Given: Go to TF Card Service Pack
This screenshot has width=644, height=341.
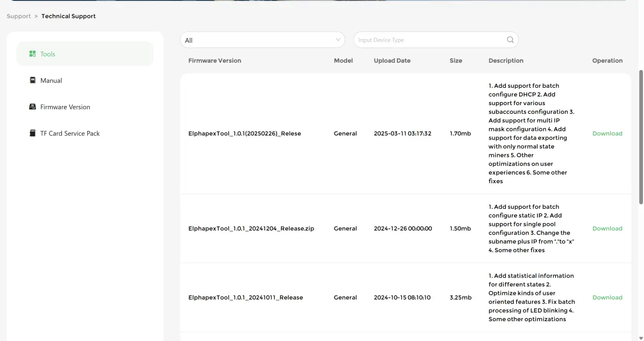Looking at the screenshot, I should 70,133.
